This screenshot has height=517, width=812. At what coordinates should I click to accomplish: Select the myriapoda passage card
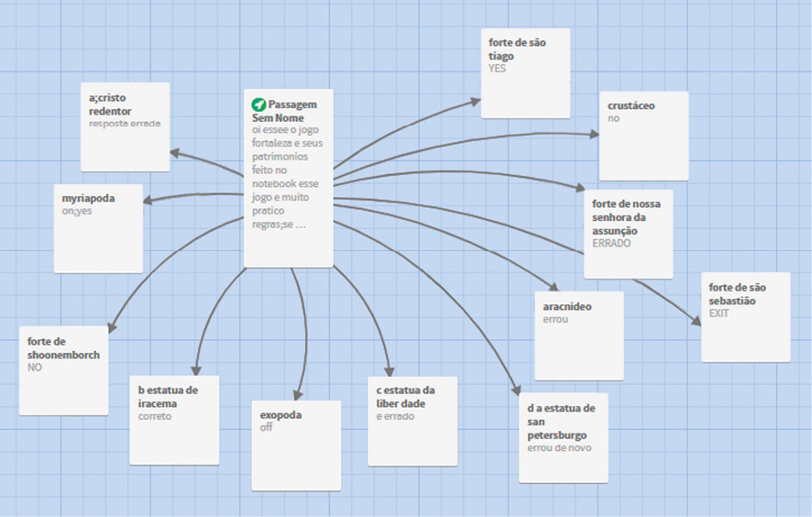pos(98,228)
